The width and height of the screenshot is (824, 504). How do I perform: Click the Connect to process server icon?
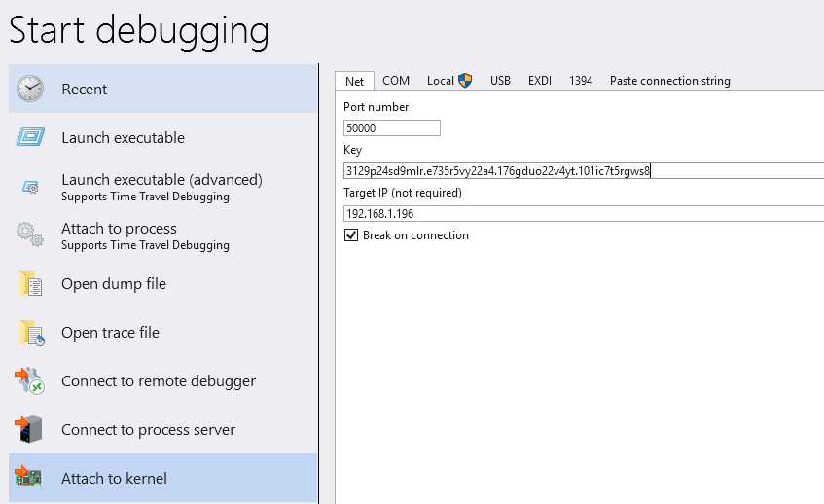click(x=30, y=430)
